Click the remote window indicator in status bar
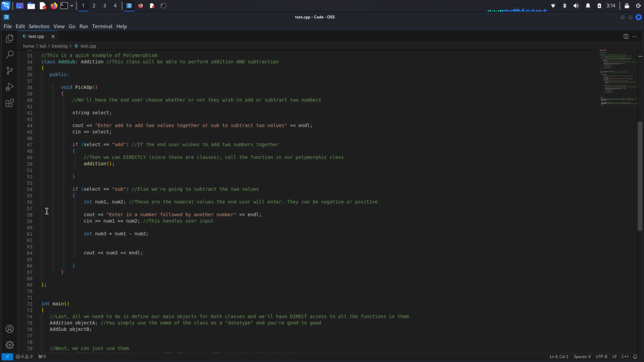The image size is (644, 362). pos(7,357)
